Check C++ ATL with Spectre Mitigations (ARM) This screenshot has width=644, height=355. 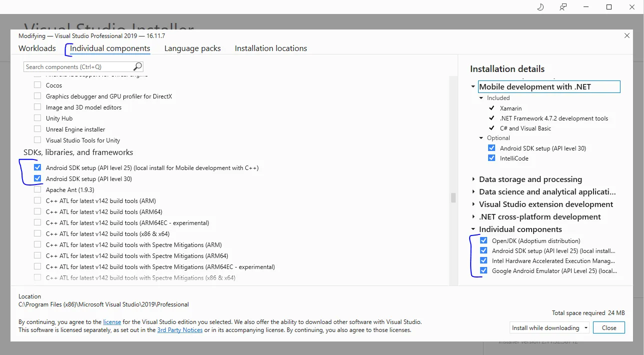(37, 245)
